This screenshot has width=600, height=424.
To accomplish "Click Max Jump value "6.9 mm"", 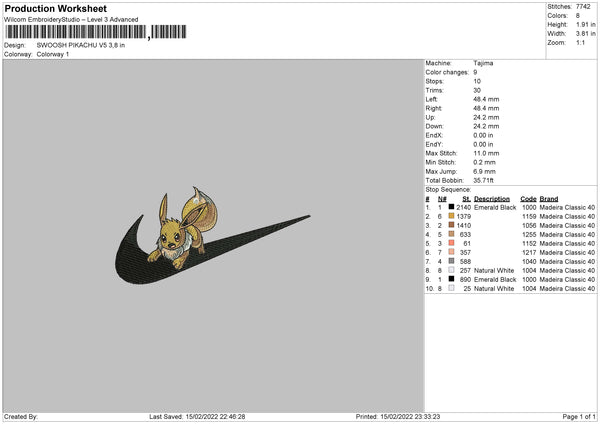I will [484, 171].
